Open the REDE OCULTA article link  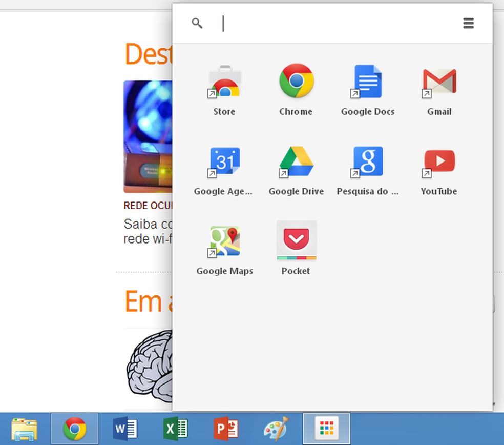coord(146,206)
